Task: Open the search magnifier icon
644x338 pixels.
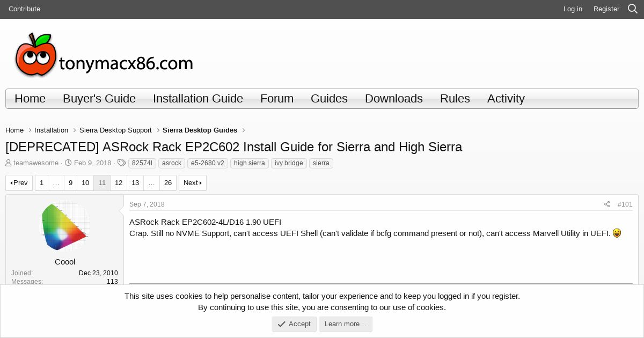Action: pyautogui.click(x=633, y=9)
